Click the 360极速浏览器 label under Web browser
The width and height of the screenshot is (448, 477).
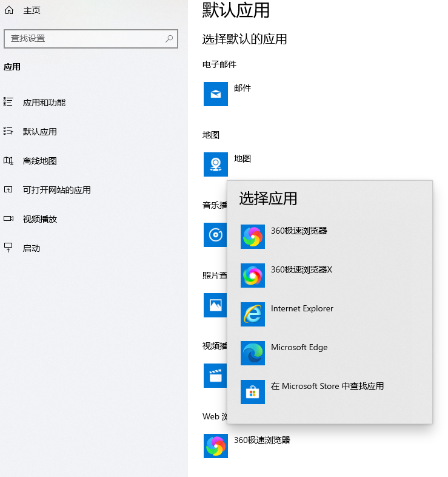tap(262, 440)
